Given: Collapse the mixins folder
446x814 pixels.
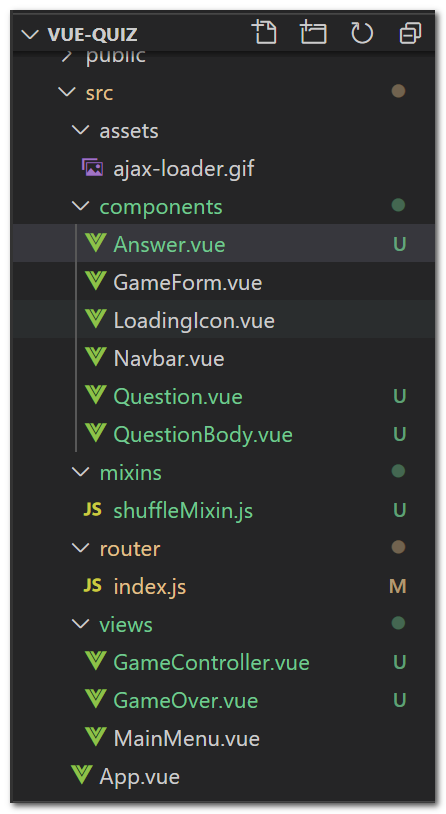Looking at the screenshot, I should [x=80, y=472].
